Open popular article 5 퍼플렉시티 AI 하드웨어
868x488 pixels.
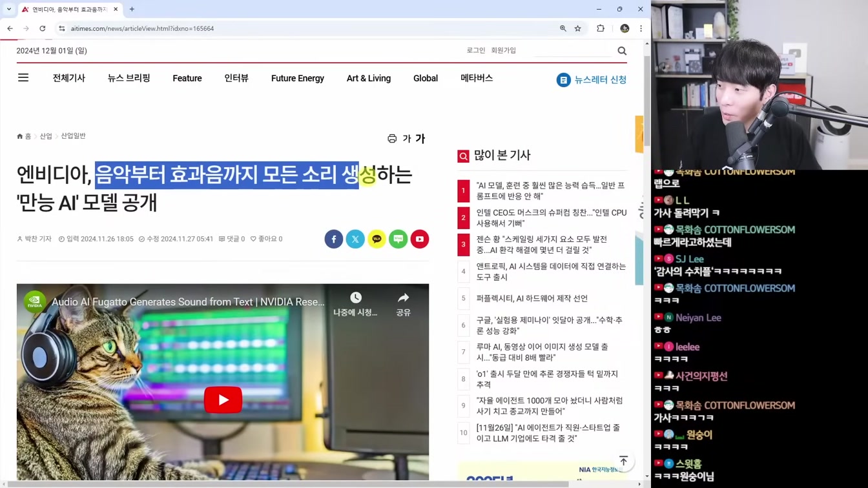532,298
